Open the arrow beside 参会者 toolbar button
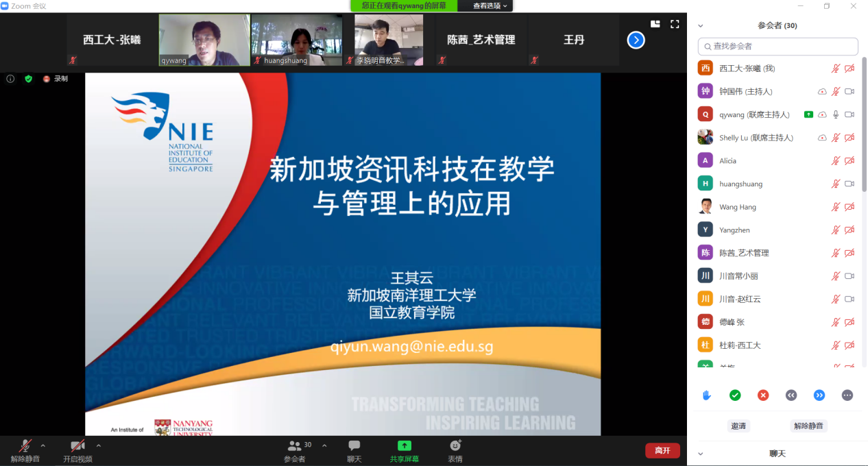Screen dimensions: 868x466 click(x=324, y=445)
